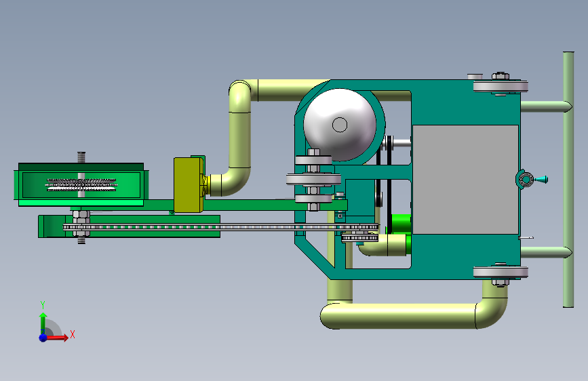The image size is (588, 381).
Task: Pick the bright green cylinder near the gray panel
Action: tap(401, 224)
